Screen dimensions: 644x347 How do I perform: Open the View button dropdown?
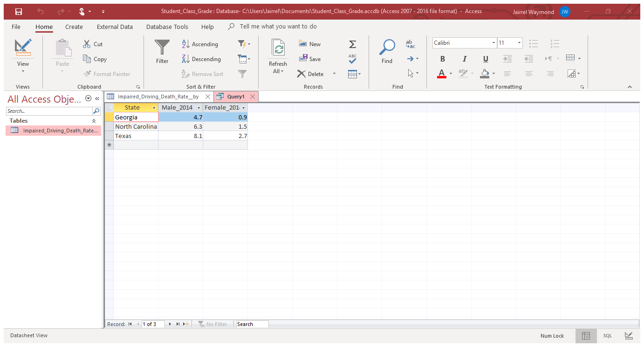pyautogui.click(x=23, y=71)
